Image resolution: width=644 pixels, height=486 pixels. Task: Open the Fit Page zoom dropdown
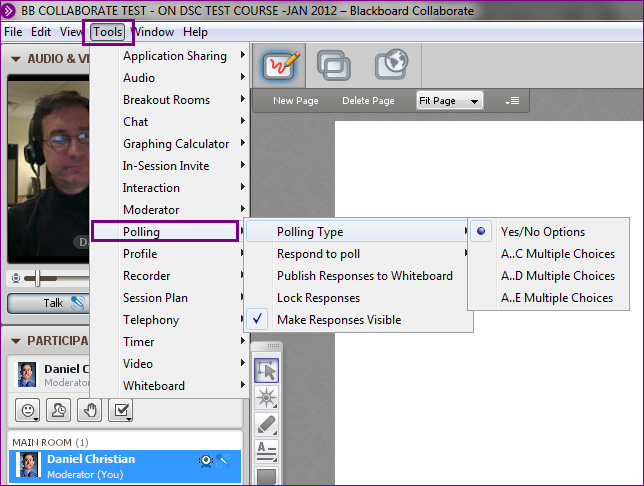(449, 101)
